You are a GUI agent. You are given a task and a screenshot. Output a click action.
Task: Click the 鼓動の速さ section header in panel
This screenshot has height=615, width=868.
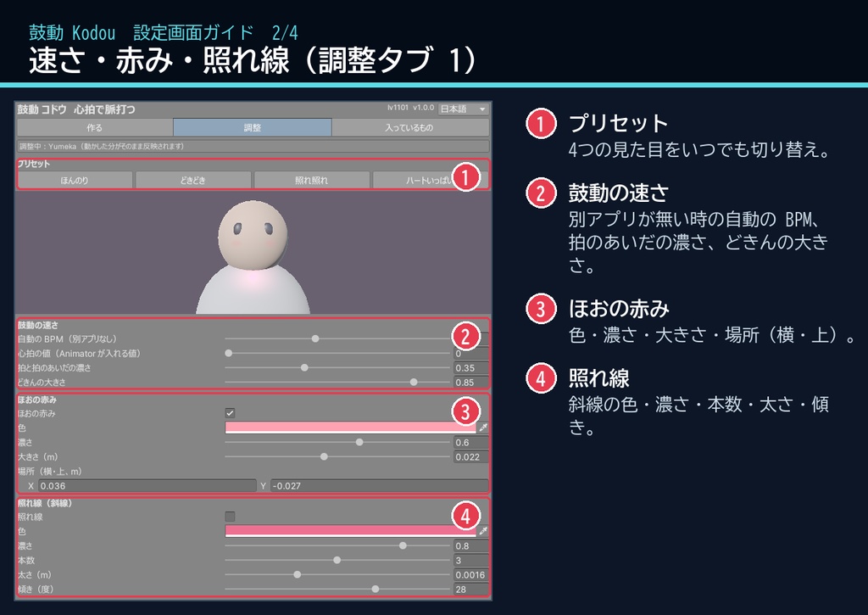37,325
